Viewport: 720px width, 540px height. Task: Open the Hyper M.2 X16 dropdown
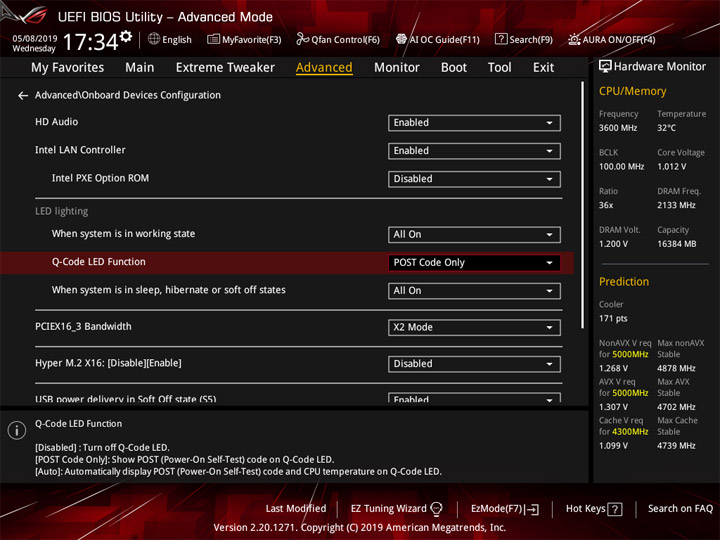tap(474, 364)
